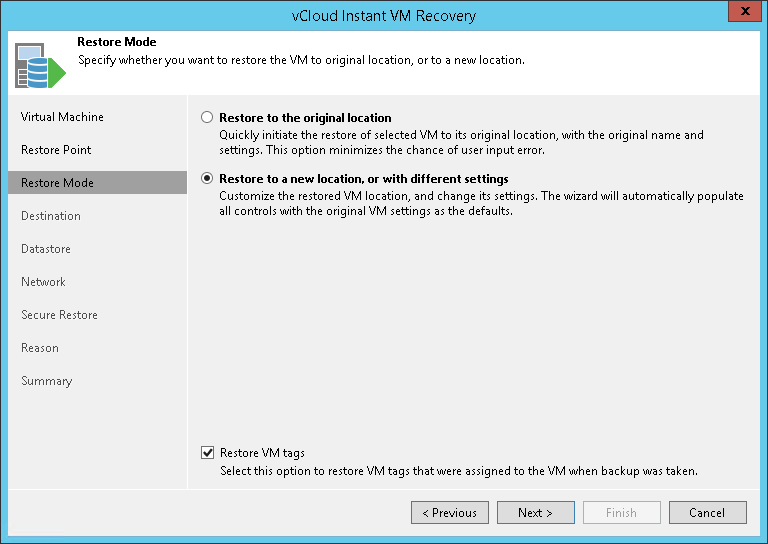Select the Restore Mode step in sidebar
This screenshot has width=768, height=544.
point(57,183)
